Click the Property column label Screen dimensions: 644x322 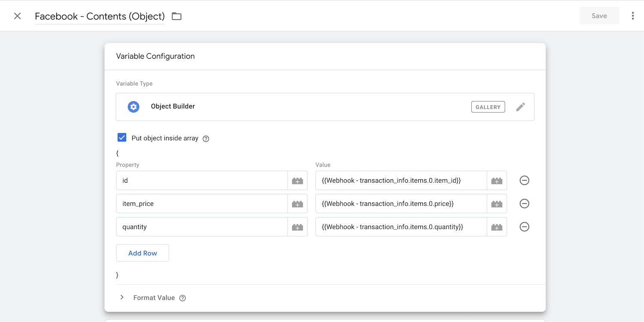tap(128, 165)
